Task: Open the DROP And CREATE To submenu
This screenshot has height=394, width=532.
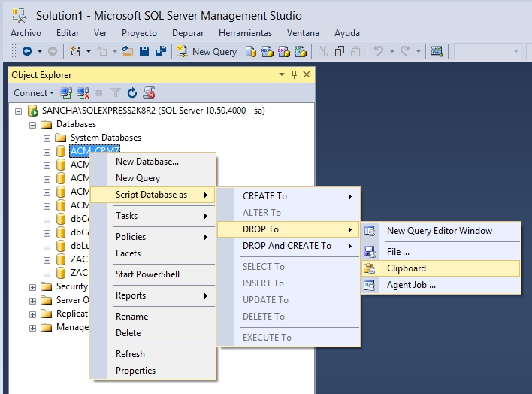Action: [x=288, y=246]
